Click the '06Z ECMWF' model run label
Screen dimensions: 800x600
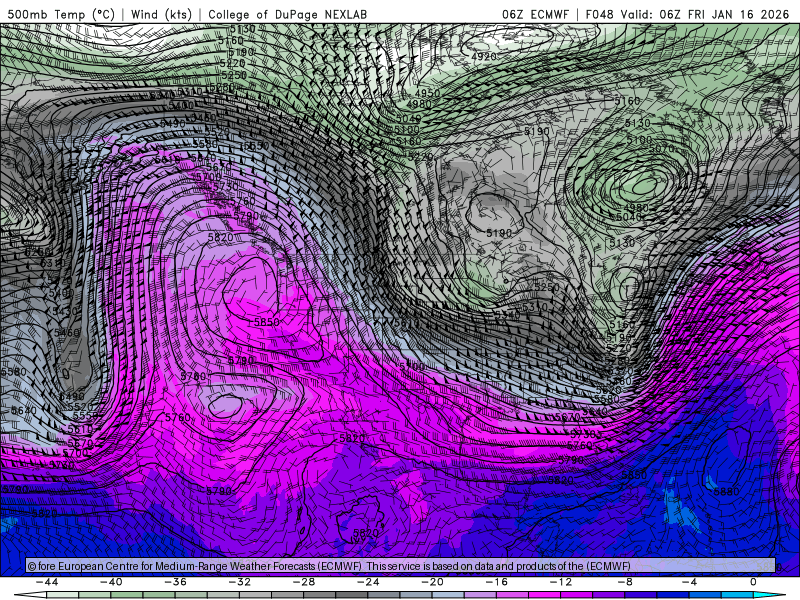click(535, 15)
